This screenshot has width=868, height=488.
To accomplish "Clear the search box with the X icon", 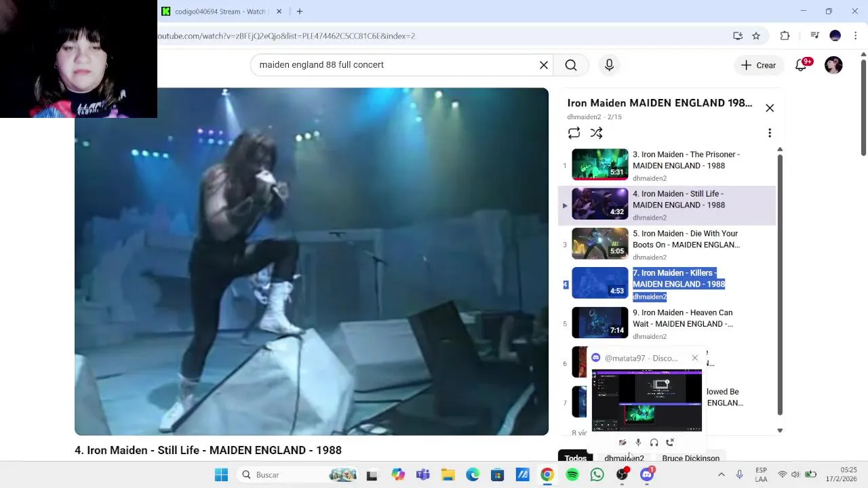I will pos(544,65).
